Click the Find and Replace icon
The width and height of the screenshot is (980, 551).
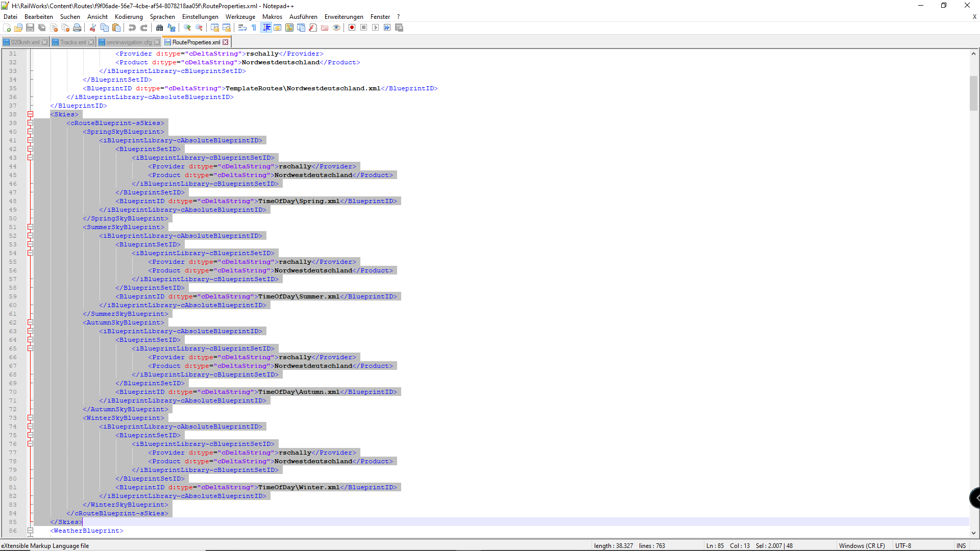(171, 28)
